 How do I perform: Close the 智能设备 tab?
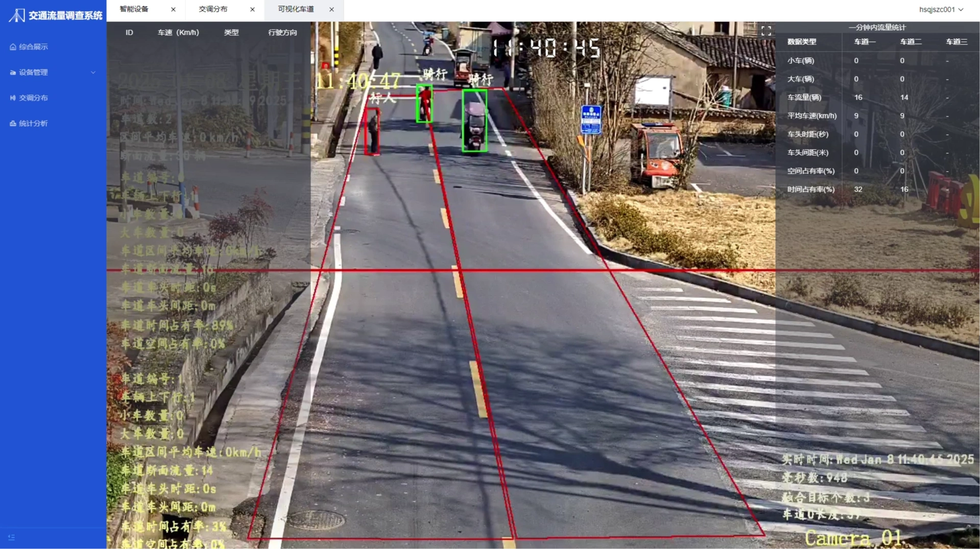173,10
